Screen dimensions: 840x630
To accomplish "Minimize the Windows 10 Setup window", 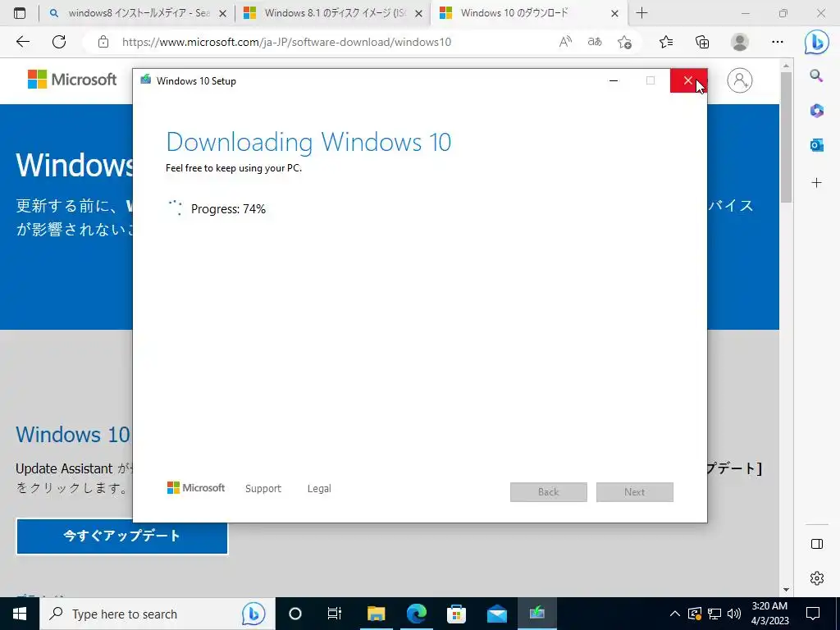I will click(614, 81).
